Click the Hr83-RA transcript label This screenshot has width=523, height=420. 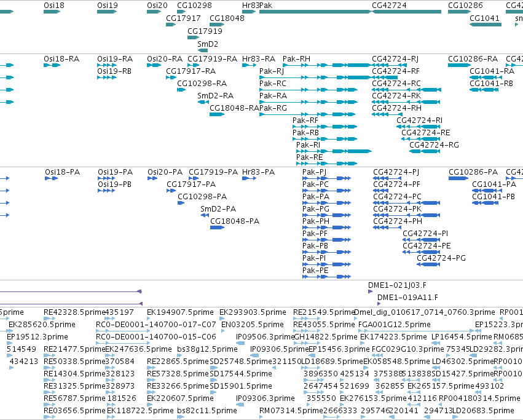(x=259, y=59)
